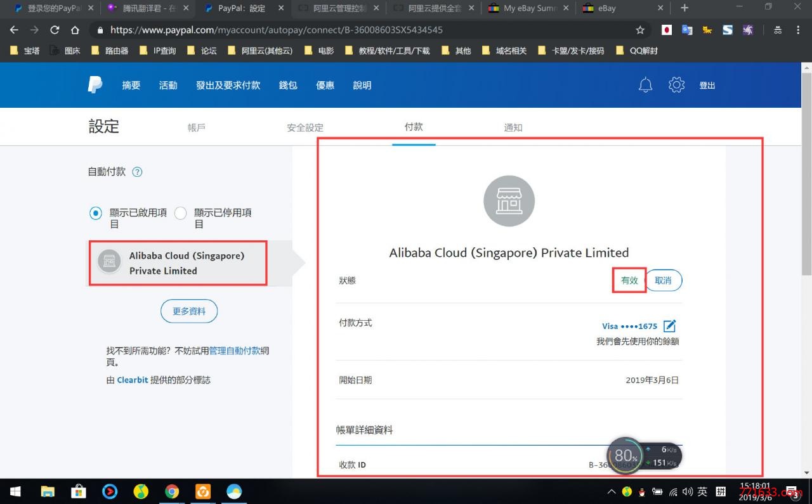Edit the Visa payment method pencil icon
Screen dimensions: 812x504
coord(669,326)
